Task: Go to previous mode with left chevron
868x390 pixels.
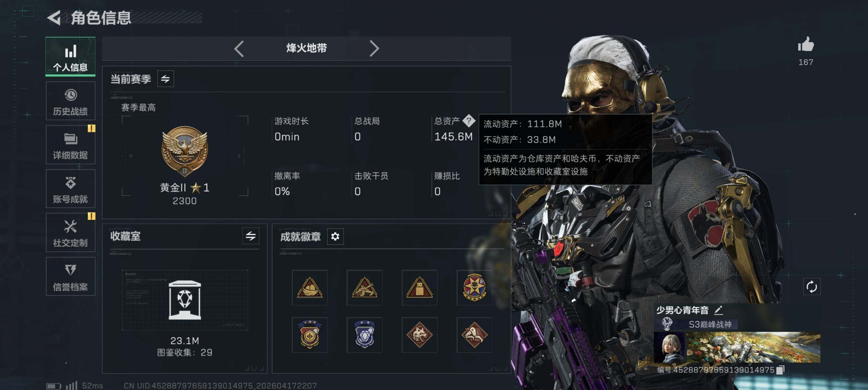Action: [239, 48]
